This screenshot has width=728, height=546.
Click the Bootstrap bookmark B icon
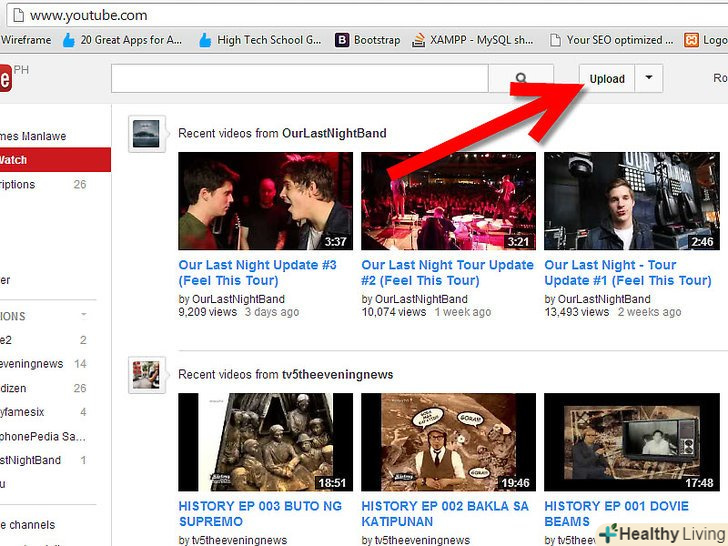[342, 40]
